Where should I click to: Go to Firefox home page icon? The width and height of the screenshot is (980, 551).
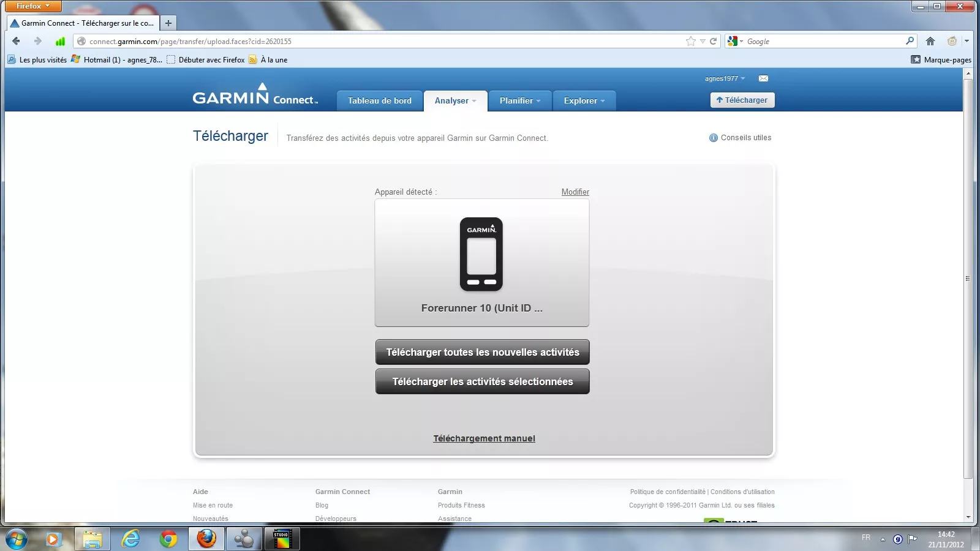click(x=930, y=41)
